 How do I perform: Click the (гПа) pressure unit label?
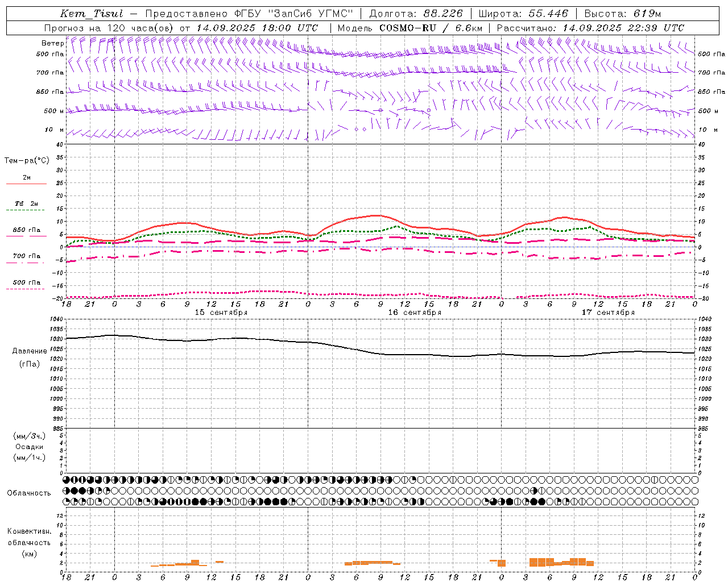pos(29,364)
